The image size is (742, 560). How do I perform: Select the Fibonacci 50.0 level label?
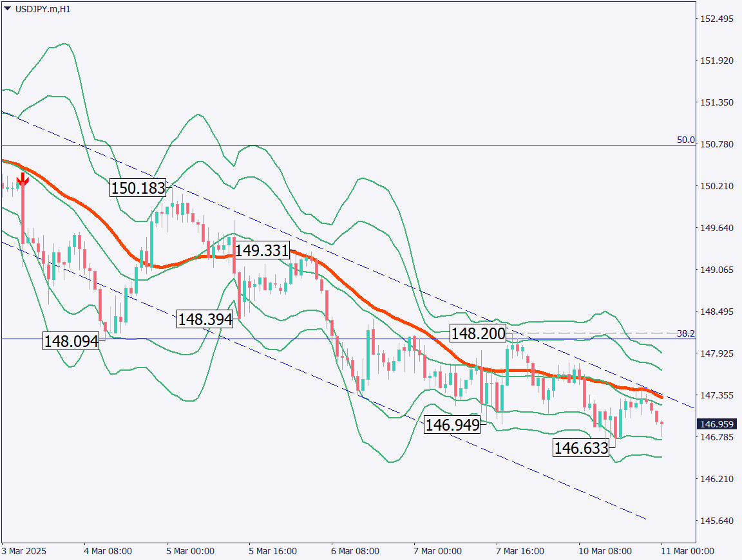685,140
